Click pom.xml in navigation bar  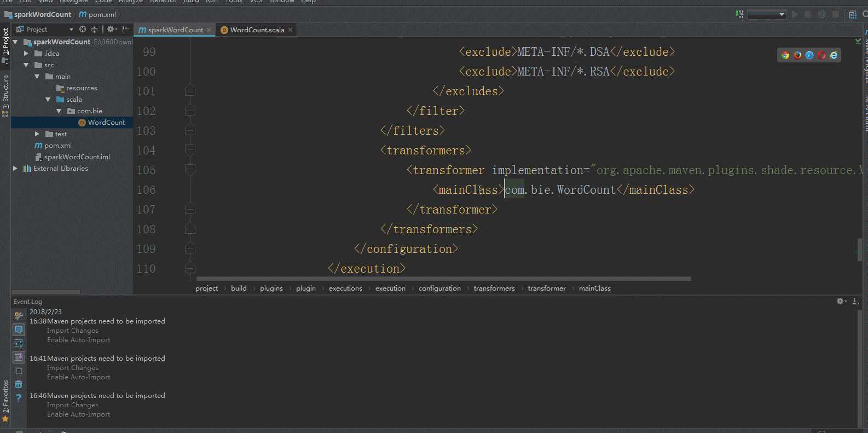pos(98,14)
